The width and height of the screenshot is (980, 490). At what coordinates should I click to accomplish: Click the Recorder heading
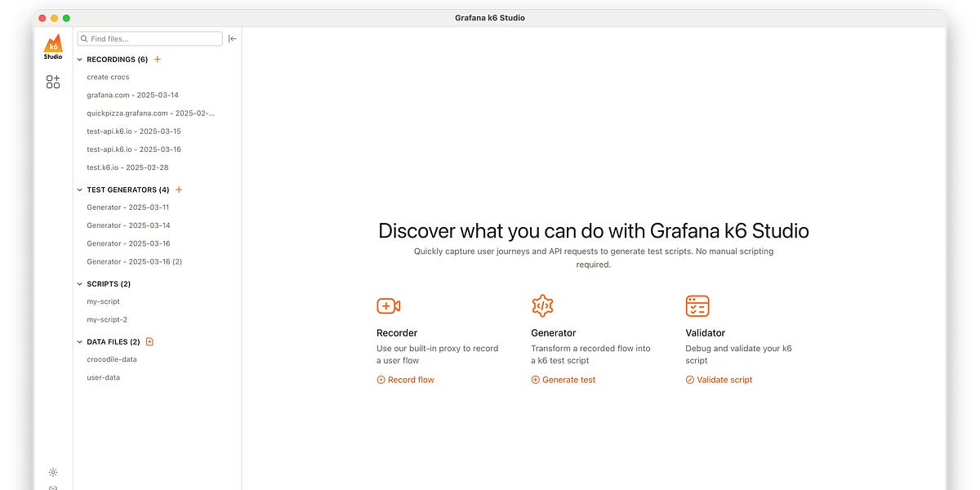[x=397, y=333]
